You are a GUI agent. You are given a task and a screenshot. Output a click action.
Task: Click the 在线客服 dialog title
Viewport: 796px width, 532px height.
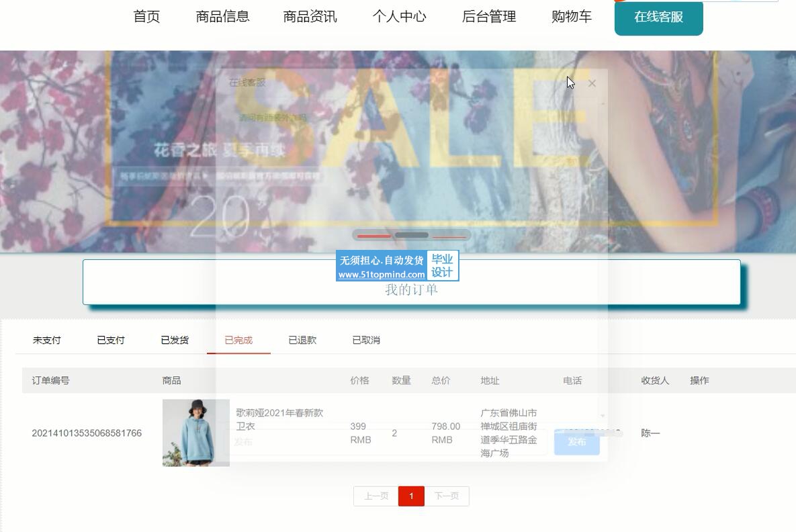pos(247,82)
